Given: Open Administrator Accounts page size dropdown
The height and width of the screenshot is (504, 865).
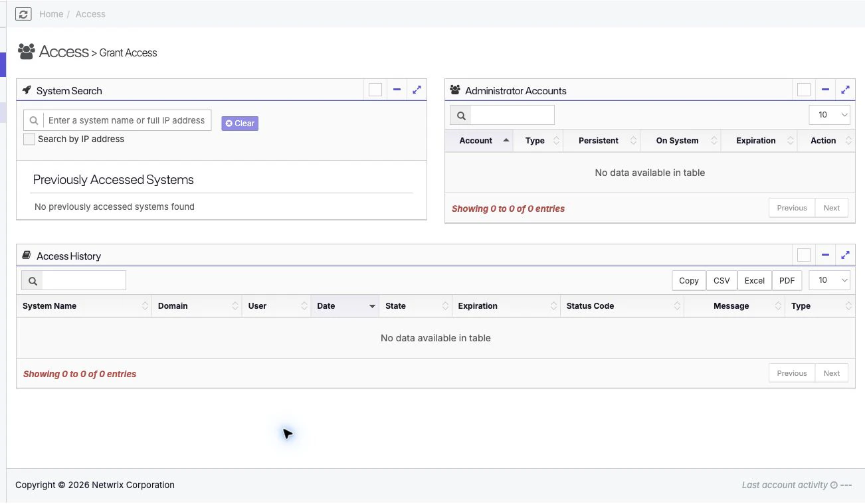Looking at the screenshot, I should 830,115.
